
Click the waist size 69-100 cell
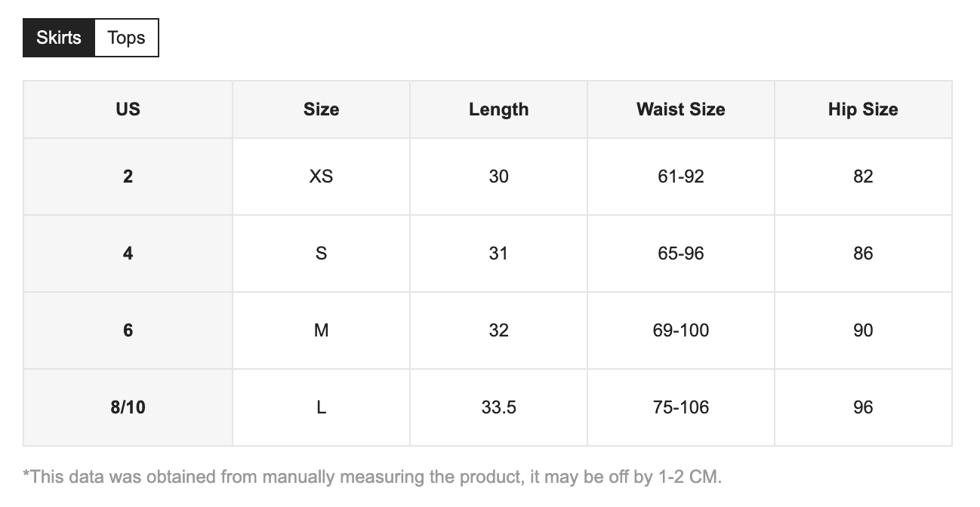(x=680, y=330)
